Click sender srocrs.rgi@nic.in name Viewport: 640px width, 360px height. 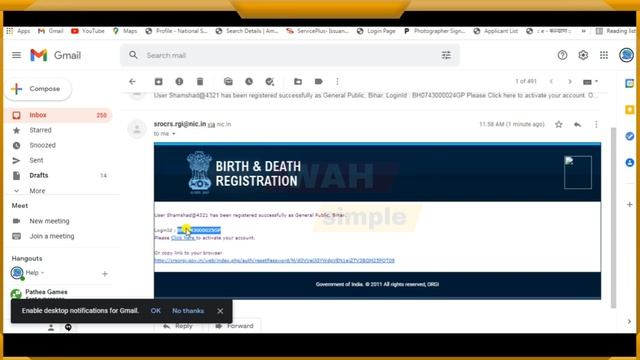tap(180, 124)
